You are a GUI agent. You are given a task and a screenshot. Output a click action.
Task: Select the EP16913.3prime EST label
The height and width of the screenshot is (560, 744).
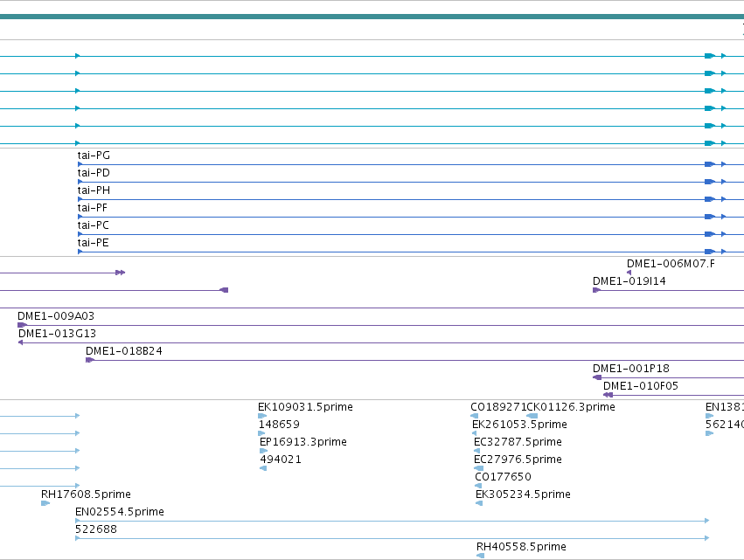coord(302,442)
